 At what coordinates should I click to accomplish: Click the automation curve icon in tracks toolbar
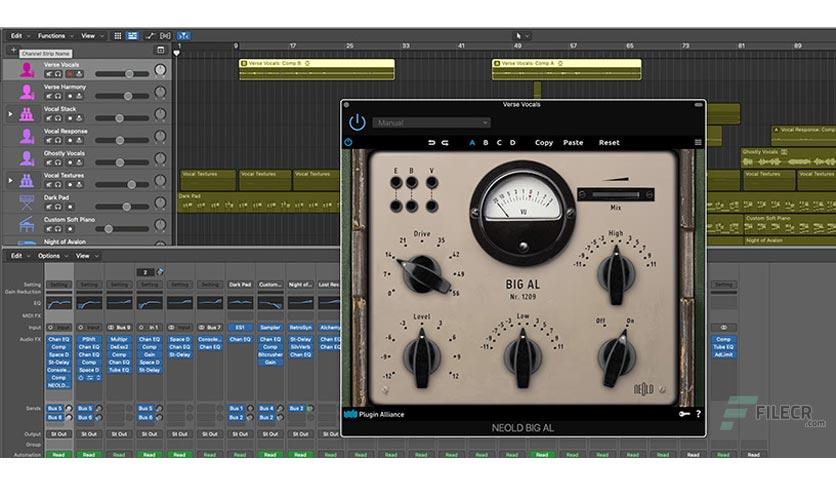150,36
